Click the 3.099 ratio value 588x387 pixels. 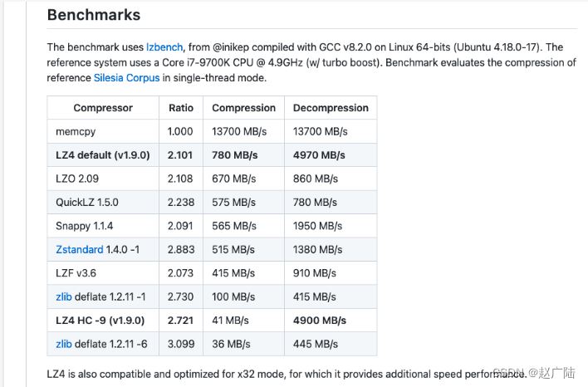point(181,344)
